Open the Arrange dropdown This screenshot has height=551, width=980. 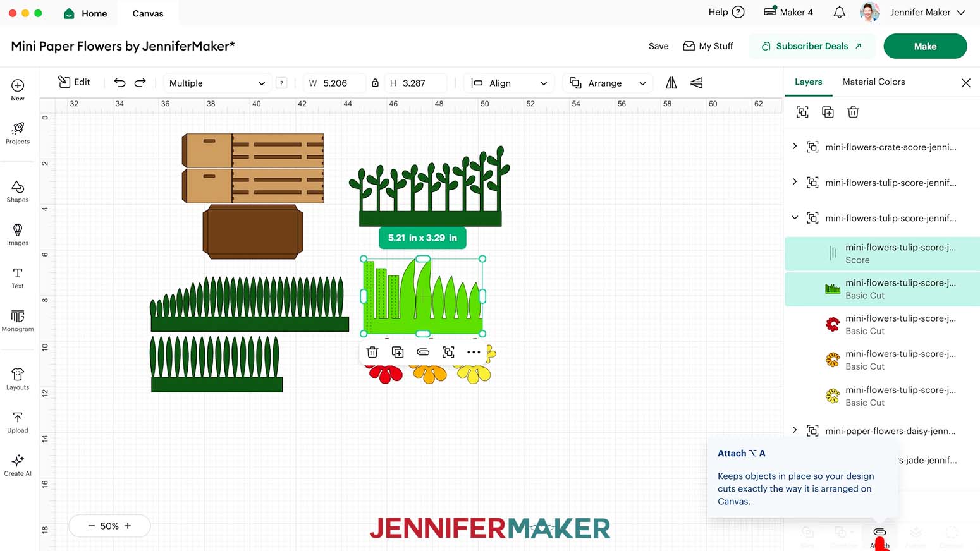[x=608, y=83]
